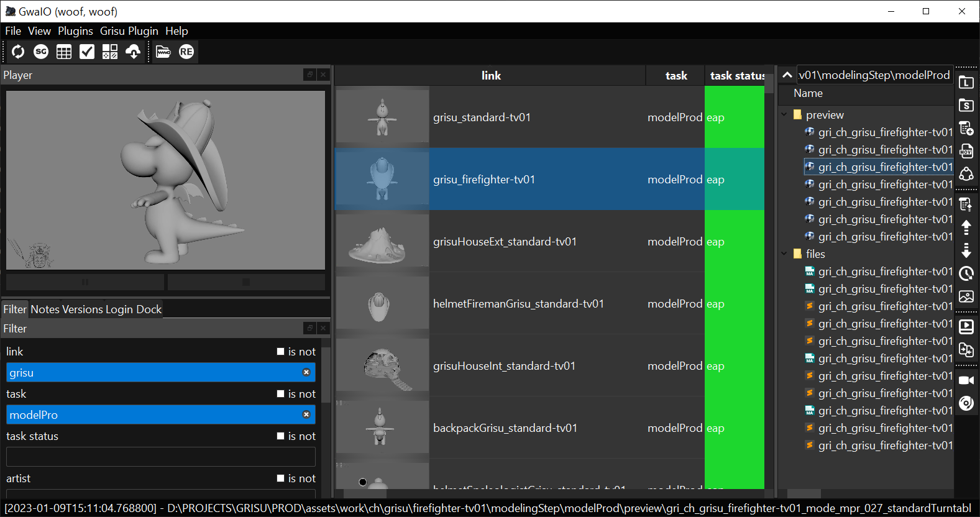Check 'is not' for task status filter
Image resolution: width=980 pixels, height=517 pixels.
click(281, 436)
